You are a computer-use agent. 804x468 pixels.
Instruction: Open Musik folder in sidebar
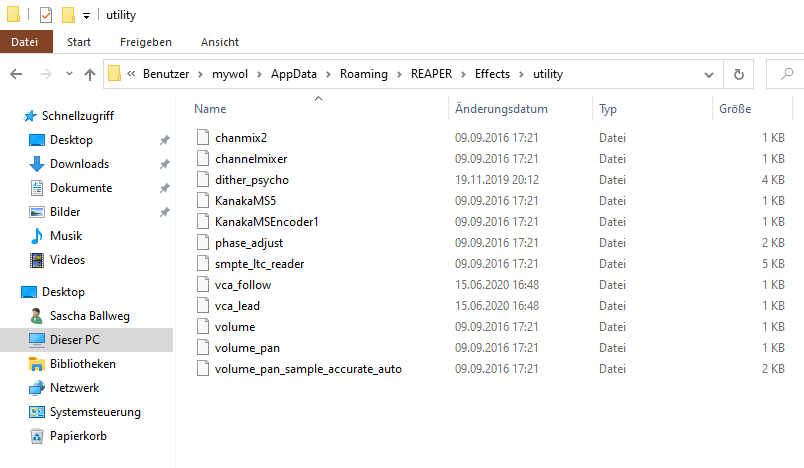click(66, 236)
